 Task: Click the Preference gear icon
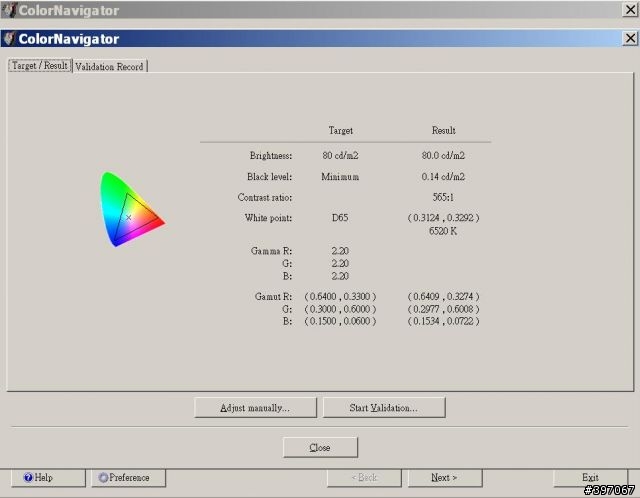pyautogui.click(x=104, y=477)
